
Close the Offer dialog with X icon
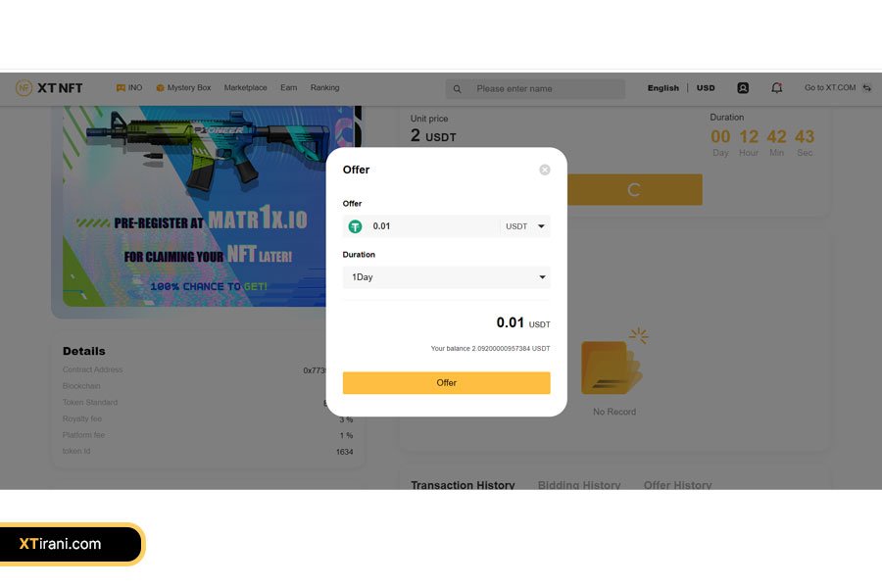pyautogui.click(x=545, y=170)
